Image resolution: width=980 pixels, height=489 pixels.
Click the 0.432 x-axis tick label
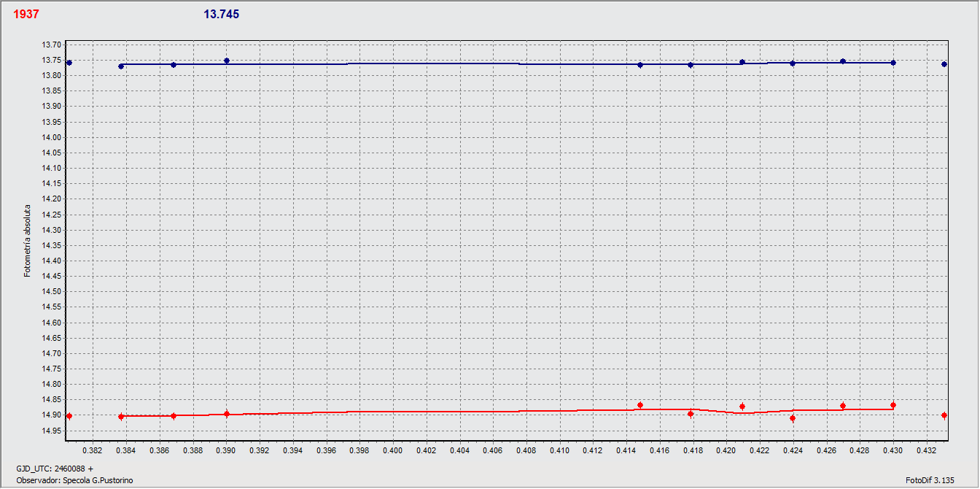point(926,451)
